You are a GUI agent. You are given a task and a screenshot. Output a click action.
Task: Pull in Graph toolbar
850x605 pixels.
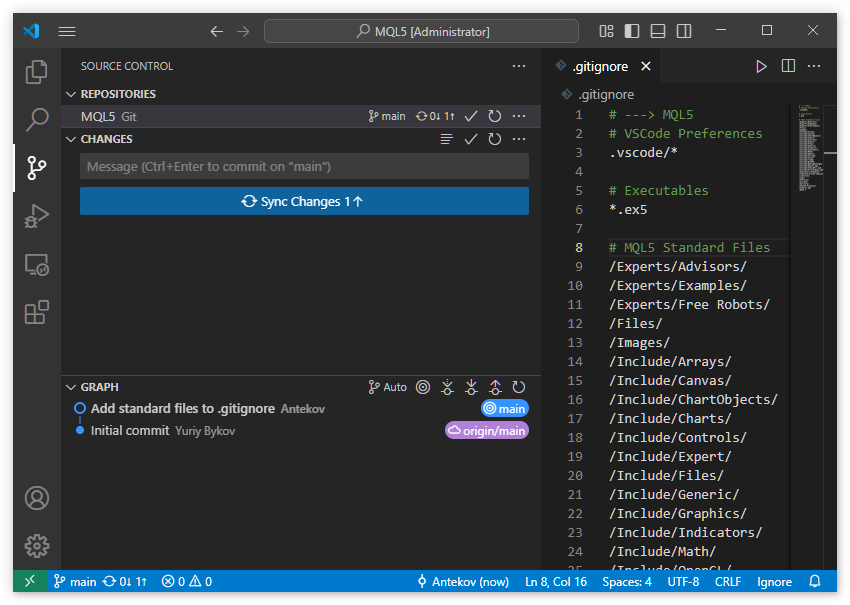(x=471, y=387)
